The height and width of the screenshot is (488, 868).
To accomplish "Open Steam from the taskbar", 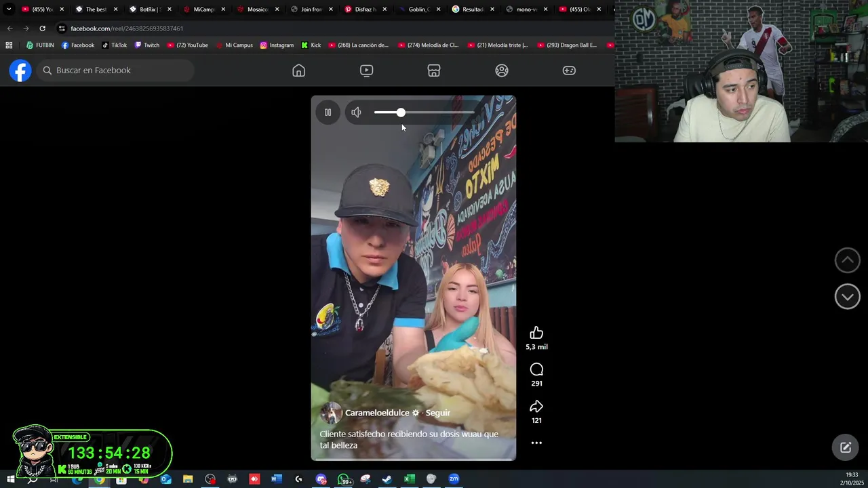I will (x=387, y=479).
